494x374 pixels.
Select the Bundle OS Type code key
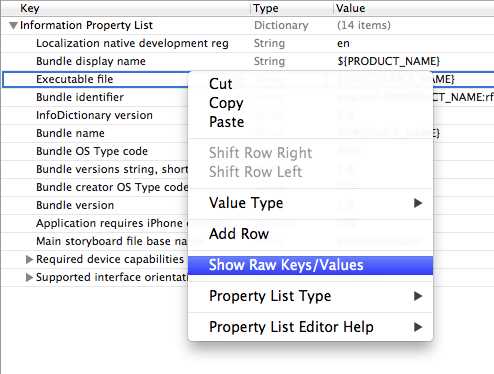[92, 151]
